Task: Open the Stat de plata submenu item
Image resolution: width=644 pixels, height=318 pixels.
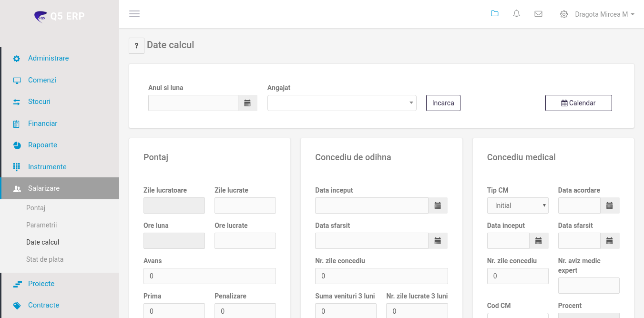Action: [45, 259]
